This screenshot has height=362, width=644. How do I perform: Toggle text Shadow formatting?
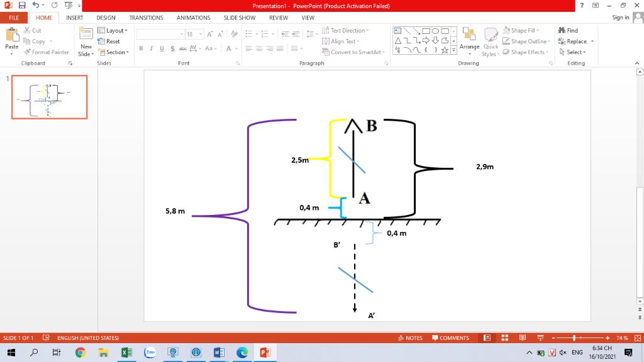coord(172,48)
